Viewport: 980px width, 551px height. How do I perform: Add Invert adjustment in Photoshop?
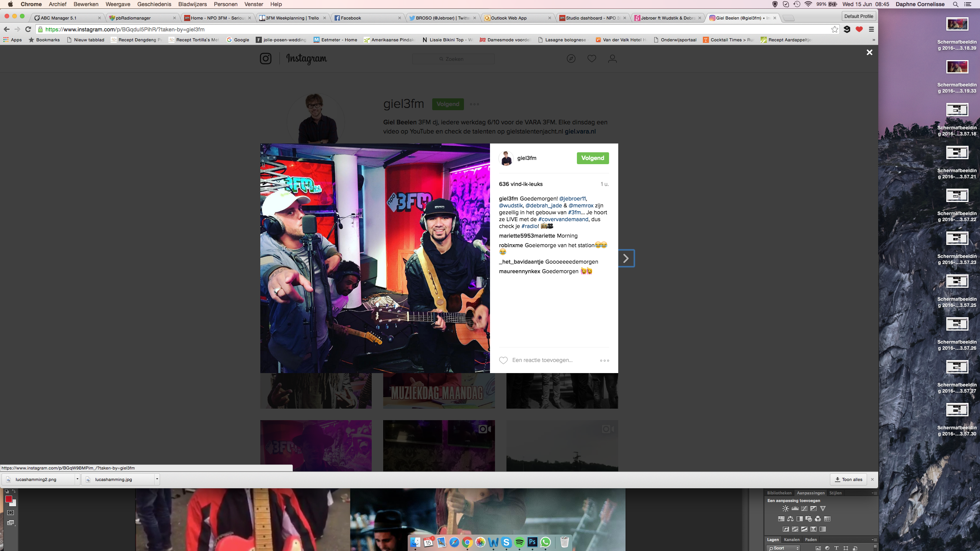786,529
